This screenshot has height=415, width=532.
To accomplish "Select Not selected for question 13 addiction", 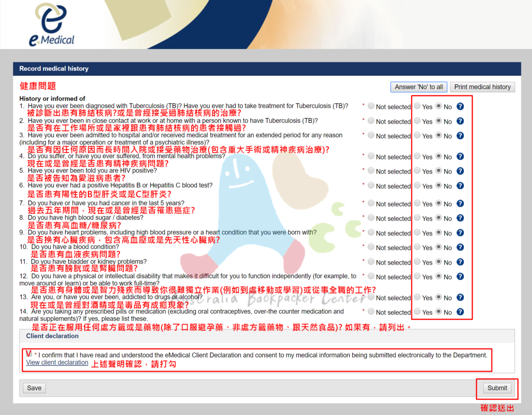I will (x=371, y=297).
